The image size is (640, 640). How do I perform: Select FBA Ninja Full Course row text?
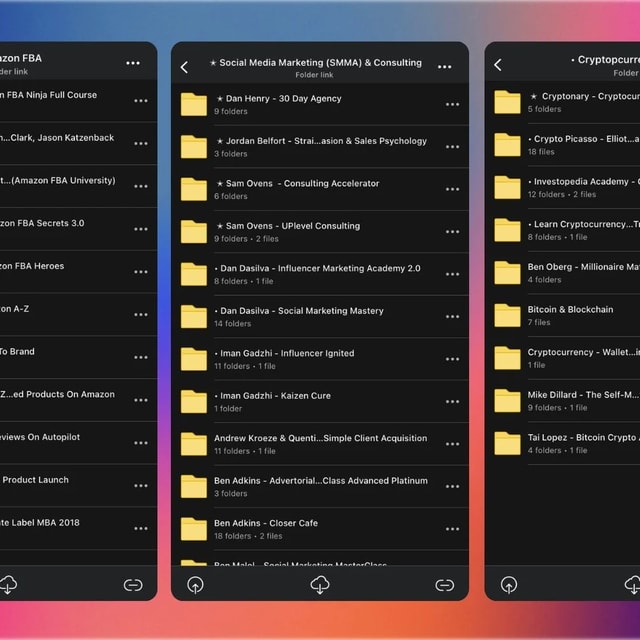coord(49,95)
